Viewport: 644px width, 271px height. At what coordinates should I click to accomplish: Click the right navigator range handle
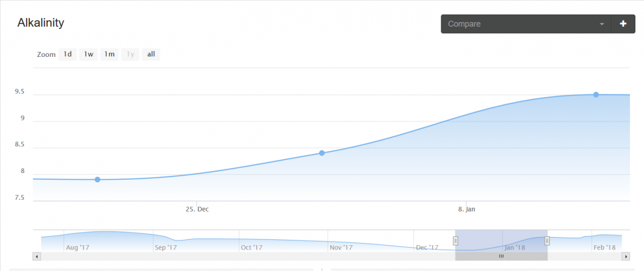tap(547, 241)
